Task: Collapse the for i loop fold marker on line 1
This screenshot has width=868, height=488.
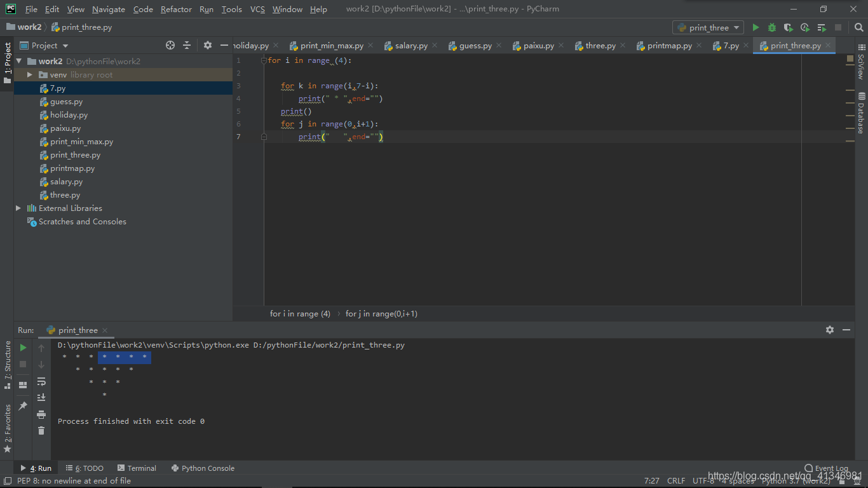Action: pos(264,60)
